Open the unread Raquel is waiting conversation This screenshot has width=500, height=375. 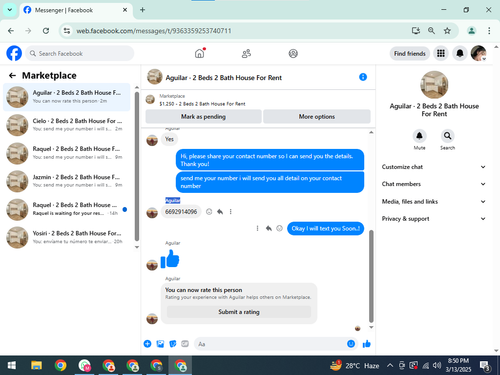tap(67, 209)
